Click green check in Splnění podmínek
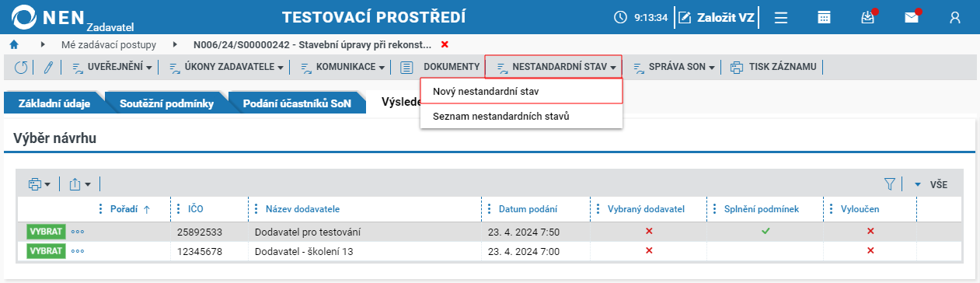The image size is (980, 283). coord(766,231)
